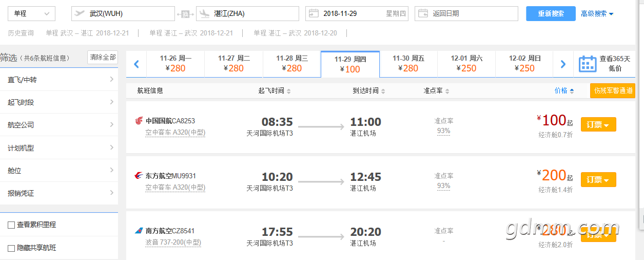The image size is (644, 260).
Task: Select date tab 11-27 周二
Action: pyautogui.click(x=233, y=64)
